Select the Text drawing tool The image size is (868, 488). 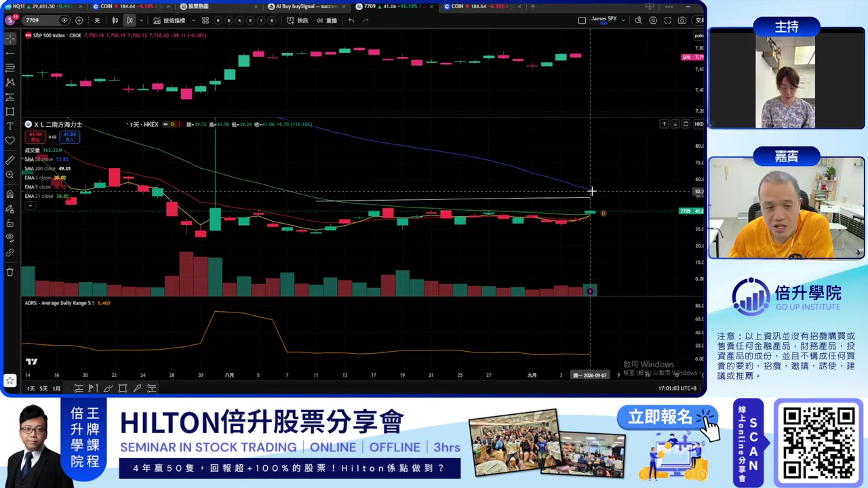tap(9, 126)
